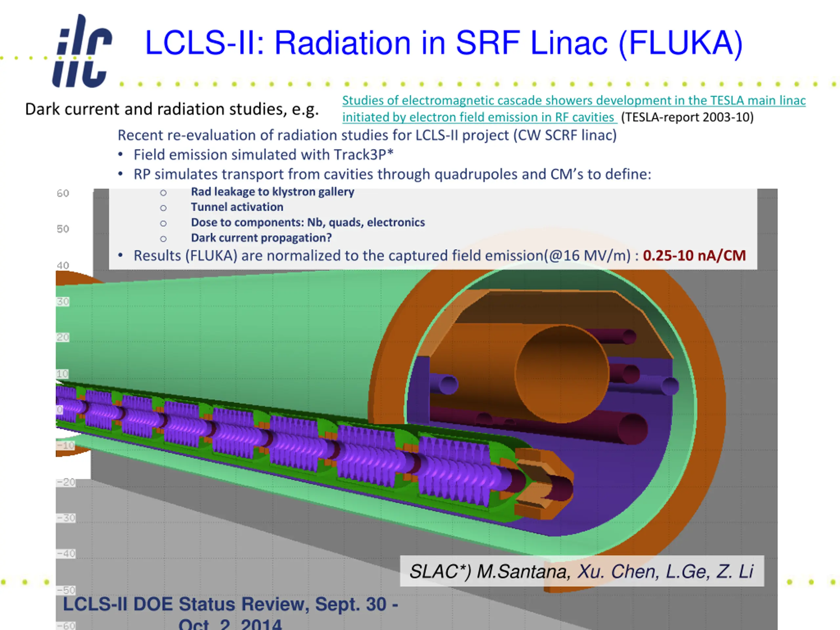The width and height of the screenshot is (840, 630).
Task: Click axis label '-40' on the plot
Action: point(66,554)
